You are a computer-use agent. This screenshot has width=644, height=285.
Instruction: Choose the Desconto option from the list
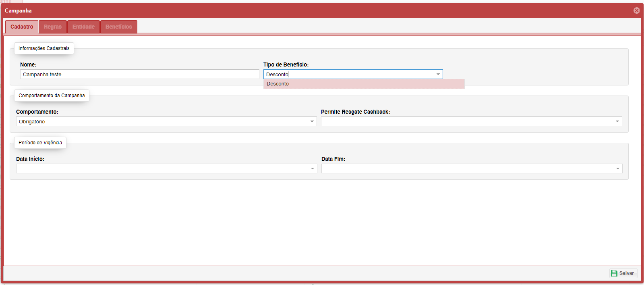(x=278, y=84)
